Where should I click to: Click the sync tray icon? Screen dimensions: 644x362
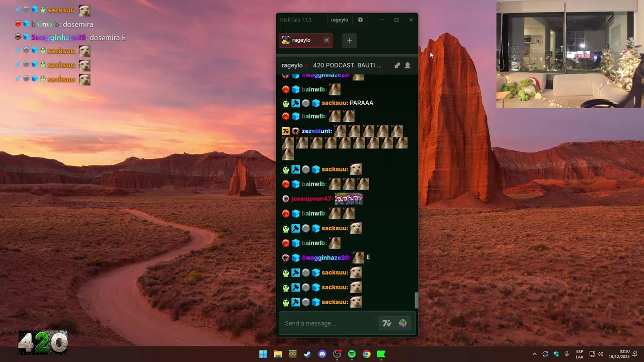click(545, 354)
